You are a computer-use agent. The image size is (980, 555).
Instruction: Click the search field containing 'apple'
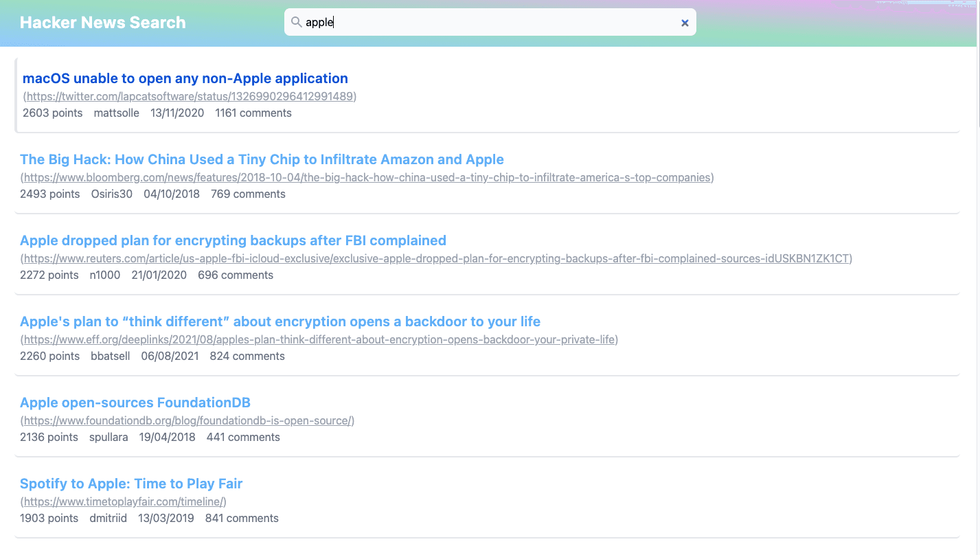[490, 22]
